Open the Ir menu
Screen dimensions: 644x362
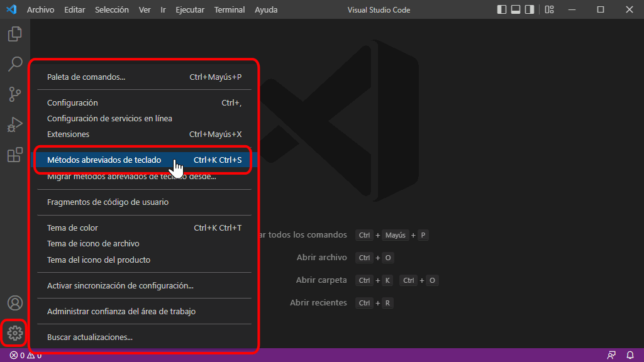[x=163, y=9]
